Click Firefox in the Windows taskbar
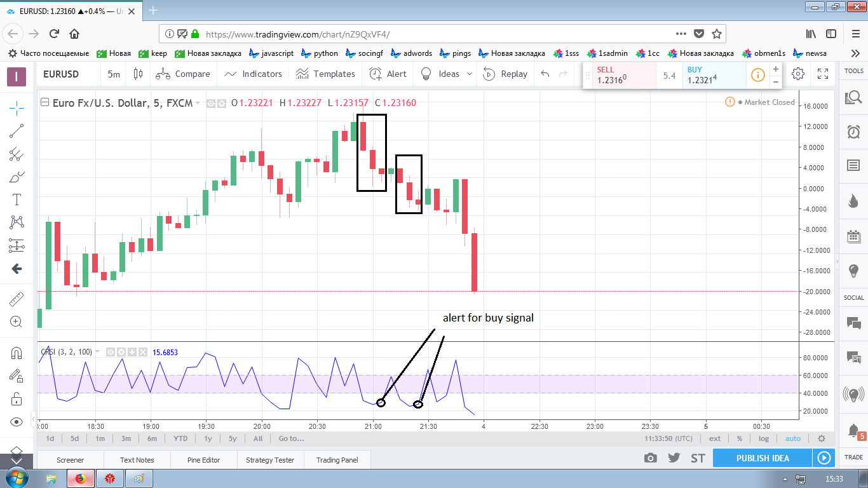 click(81, 478)
